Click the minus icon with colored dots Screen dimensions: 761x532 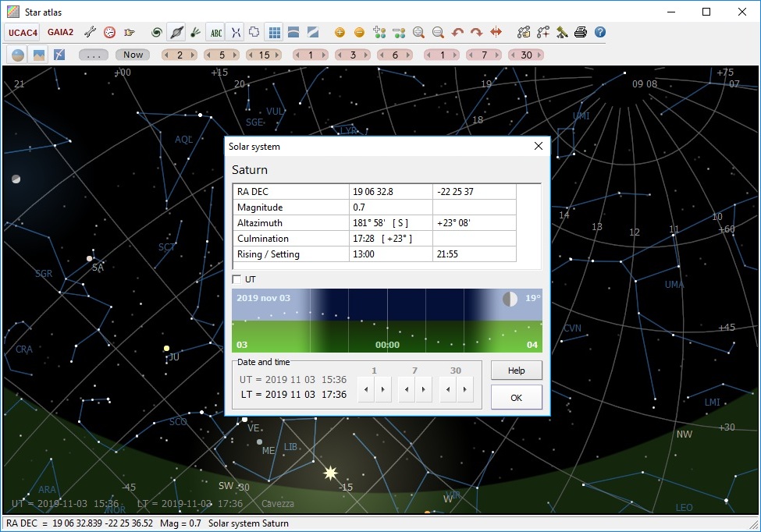point(399,33)
